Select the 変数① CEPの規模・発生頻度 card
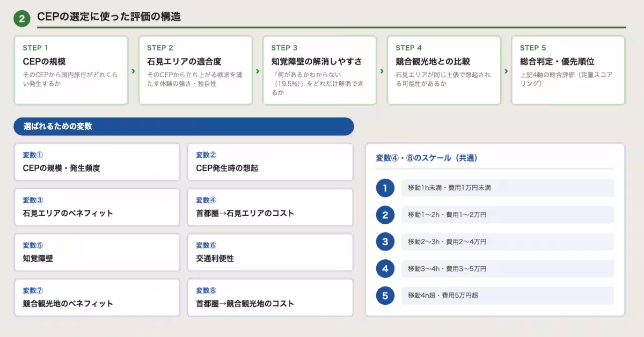The height and width of the screenshot is (337, 644). [x=97, y=162]
